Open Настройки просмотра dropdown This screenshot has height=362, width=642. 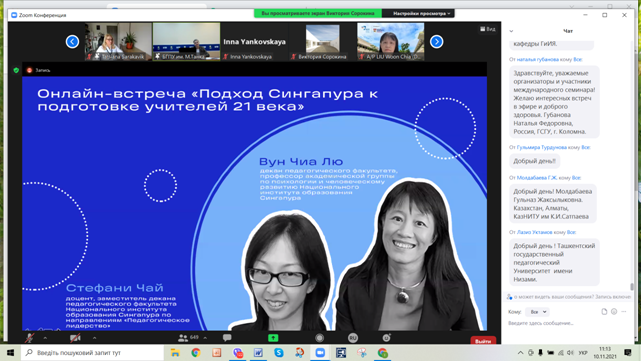pos(421,14)
